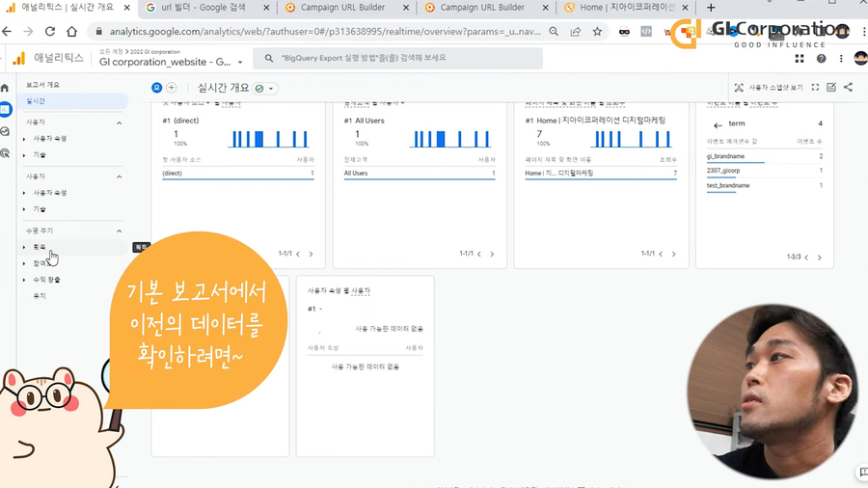Image resolution: width=868 pixels, height=488 pixels.
Task: Add a new comparison with plus icon
Action: click(172, 88)
